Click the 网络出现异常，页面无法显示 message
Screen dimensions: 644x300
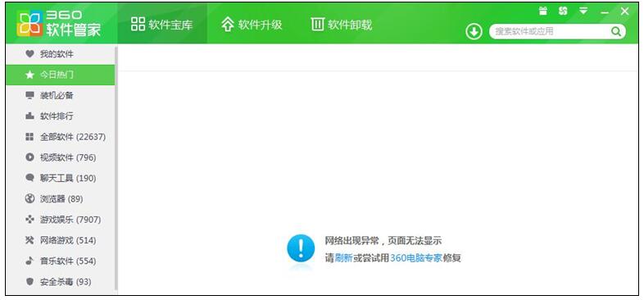point(383,241)
